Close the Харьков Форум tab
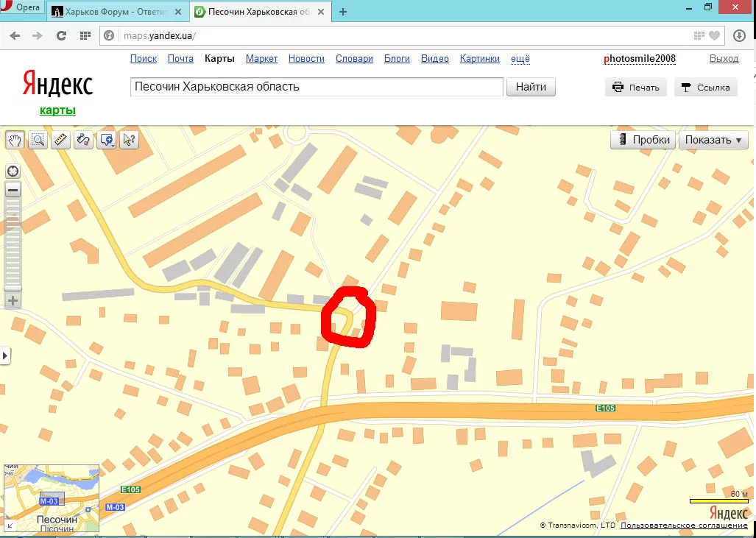 click(x=178, y=12)
